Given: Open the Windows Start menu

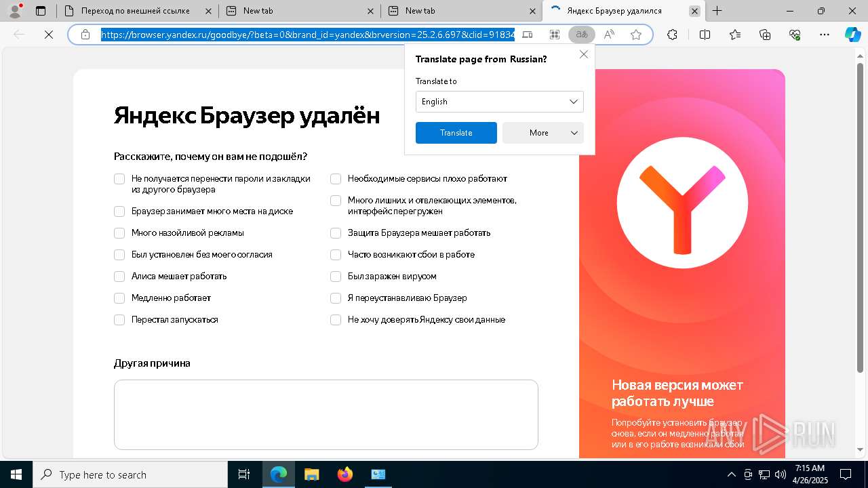Looking at the screenshot, I should (x=16, y=474).
